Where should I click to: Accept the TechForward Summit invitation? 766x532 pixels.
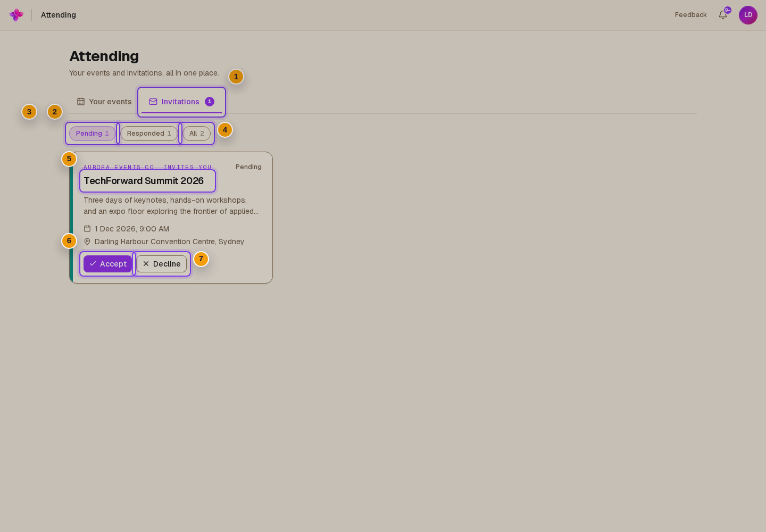pyautogui.click(x=108, y=264)
